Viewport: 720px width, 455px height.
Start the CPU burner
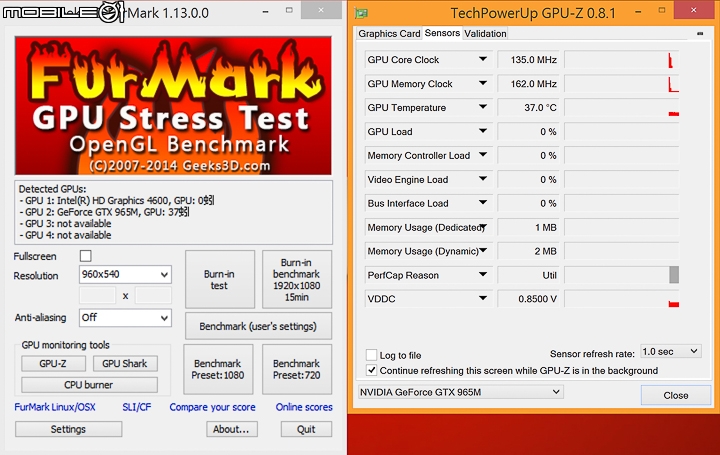click(89, 385)
